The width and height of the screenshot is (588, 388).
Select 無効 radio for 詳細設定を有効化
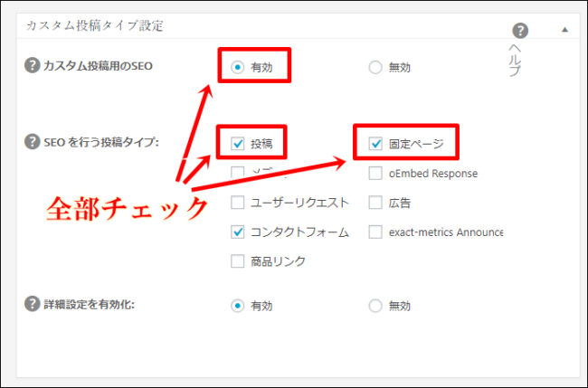coord(375,306)
